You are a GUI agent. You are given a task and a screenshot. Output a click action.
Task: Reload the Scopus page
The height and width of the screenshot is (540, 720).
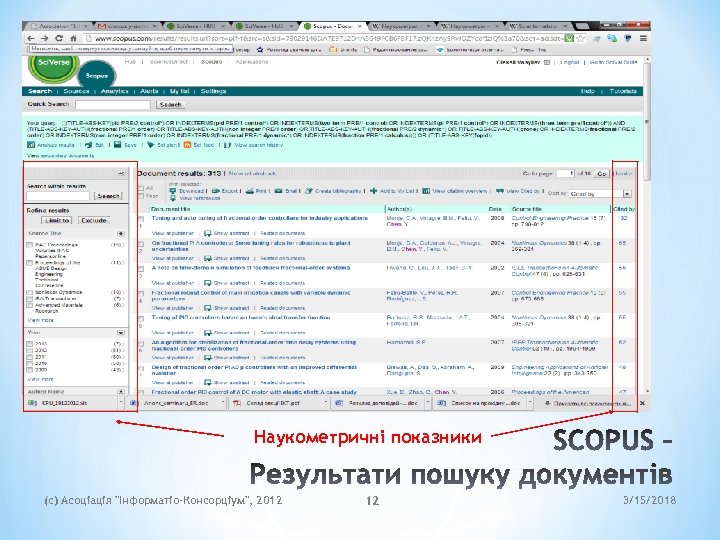[x=59, y=39]
